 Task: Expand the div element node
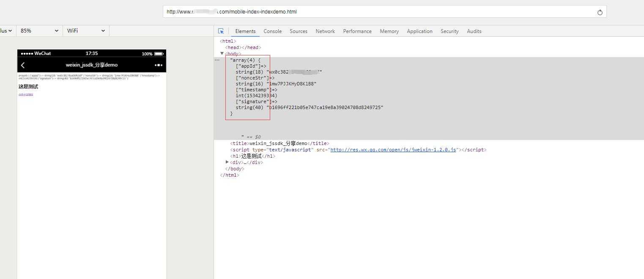227,162
